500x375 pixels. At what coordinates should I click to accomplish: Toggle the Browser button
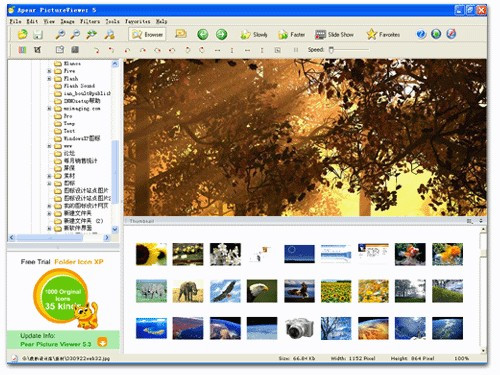click(x=147, y=34)
